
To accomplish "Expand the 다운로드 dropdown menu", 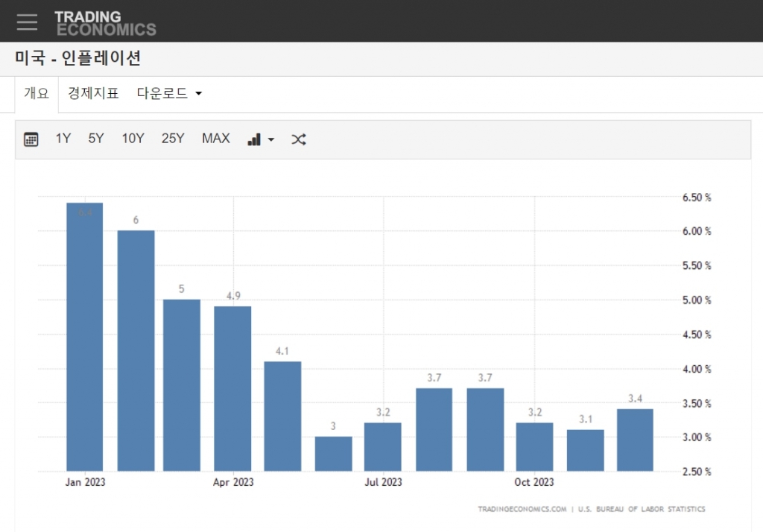I will 170,94.
